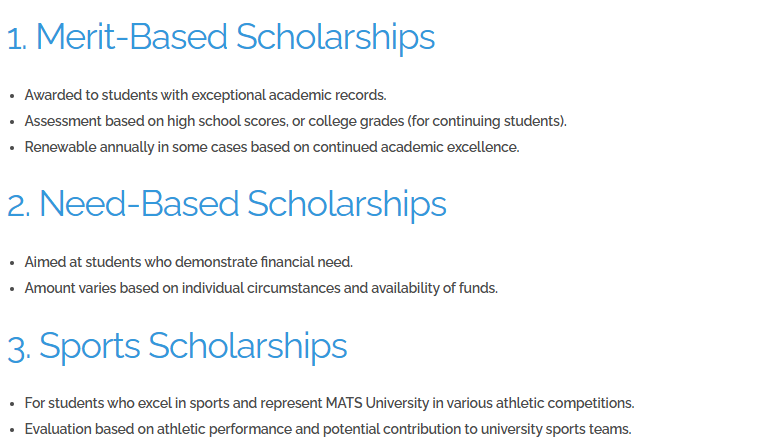This screenshot has width=759, height=445.
Task: Click the line about exceptional academic records
Action: coord(205,95)
